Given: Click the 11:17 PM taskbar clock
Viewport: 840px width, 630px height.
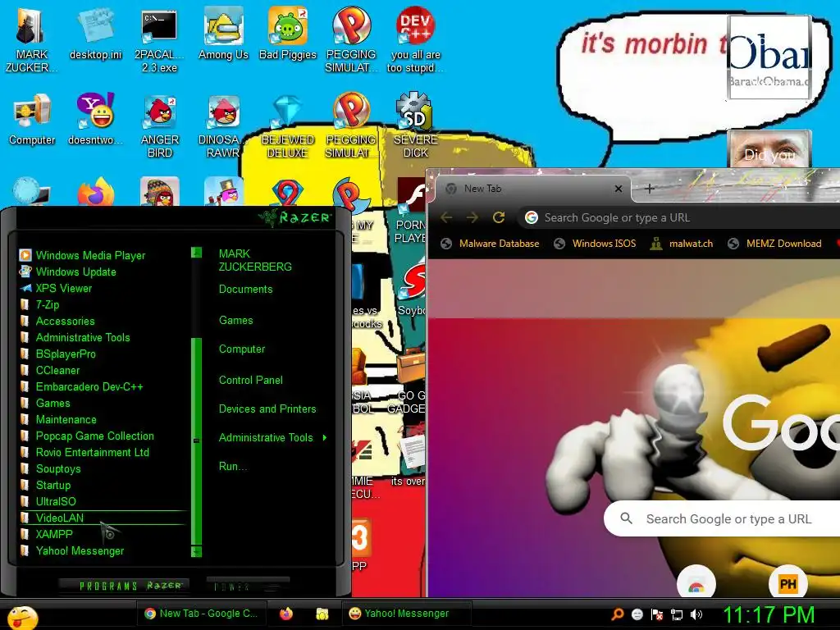Looking at the screenshot, I should click(768, 614).
